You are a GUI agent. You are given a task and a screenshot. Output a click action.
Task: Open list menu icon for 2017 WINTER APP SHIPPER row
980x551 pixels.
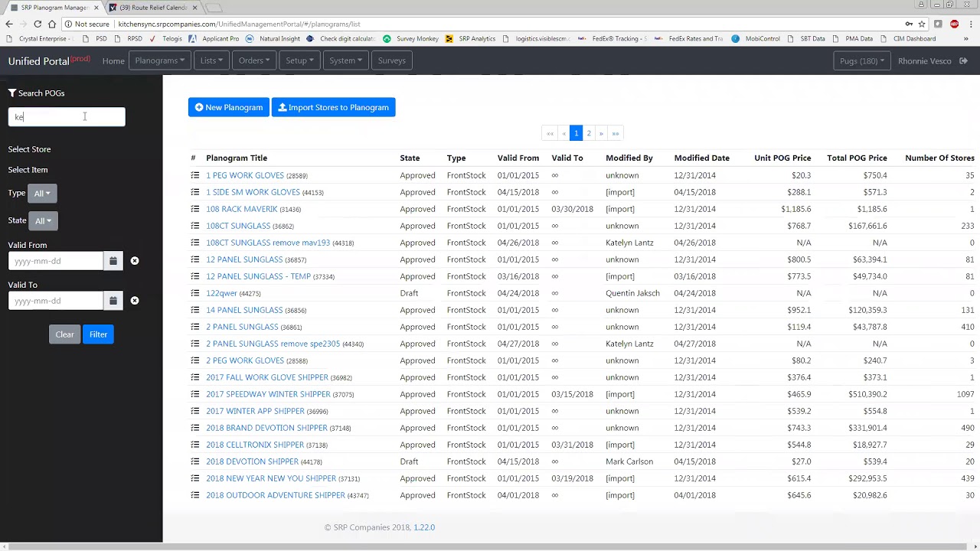click(x=194, y=411)
